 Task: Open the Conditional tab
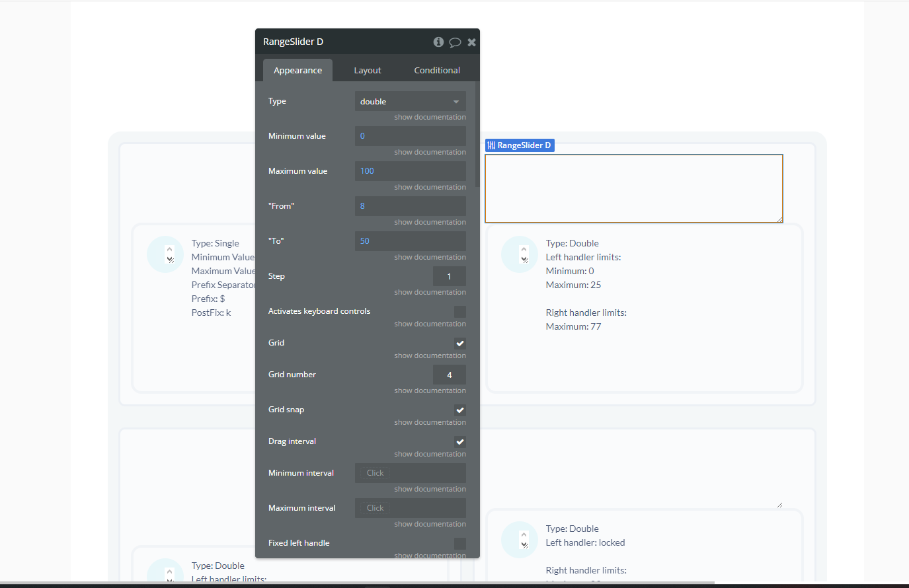[x=436, y=70]
